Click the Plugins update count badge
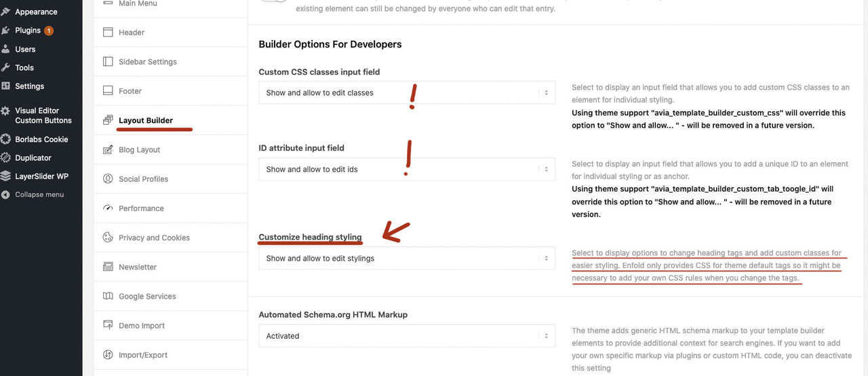 tap(49, 31)
